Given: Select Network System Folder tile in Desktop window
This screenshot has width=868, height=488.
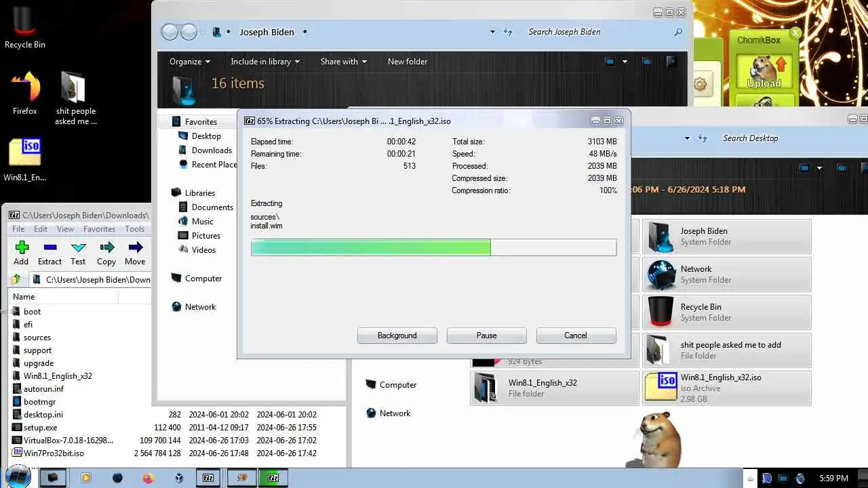Looking at the screenshot, I should point(727,274).
